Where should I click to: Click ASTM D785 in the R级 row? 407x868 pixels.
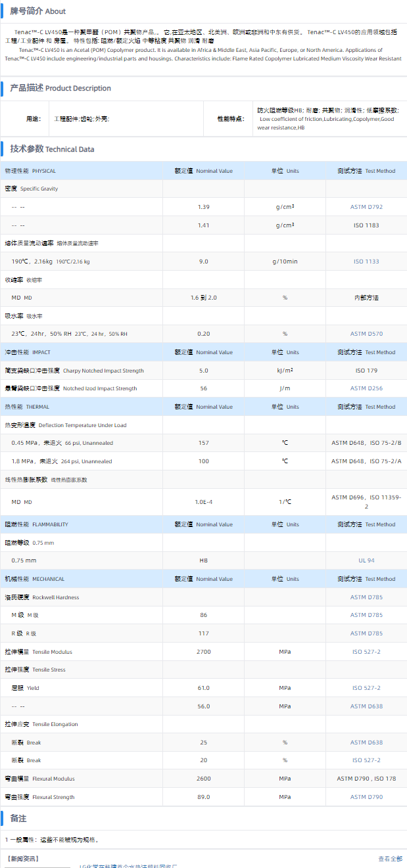366,633
